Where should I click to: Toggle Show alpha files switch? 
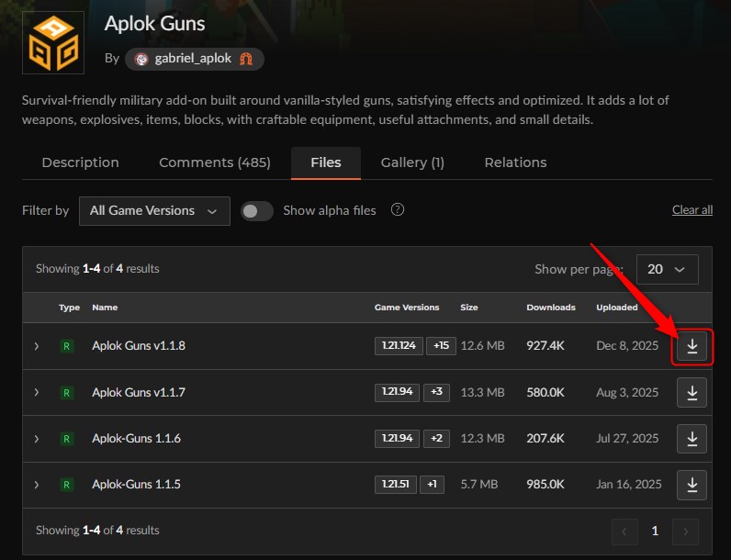(x=257, y=211)
